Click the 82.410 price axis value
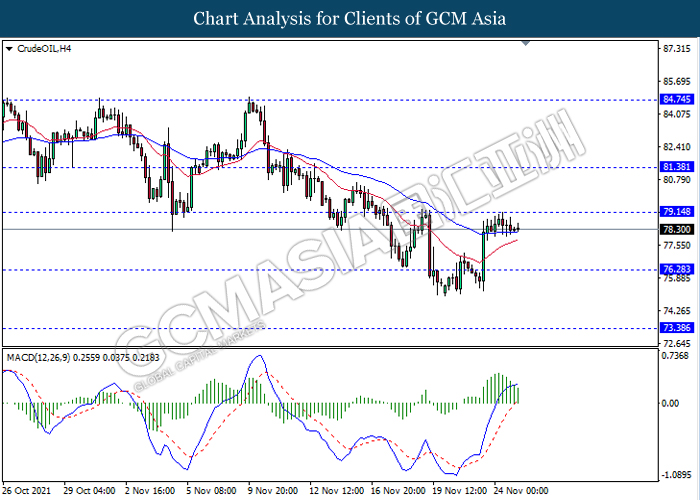 (x=677, y=147)
